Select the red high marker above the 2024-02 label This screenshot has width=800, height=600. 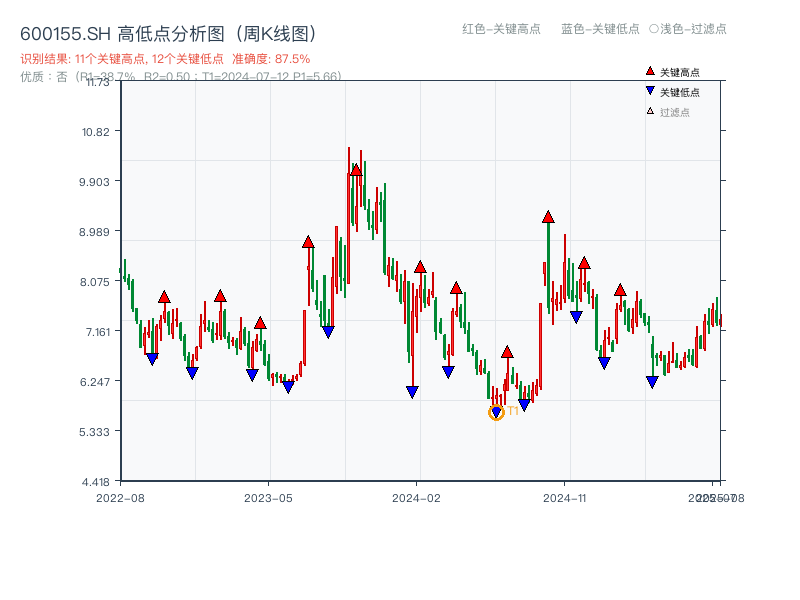pyautogui.click(x=418, y=266)
